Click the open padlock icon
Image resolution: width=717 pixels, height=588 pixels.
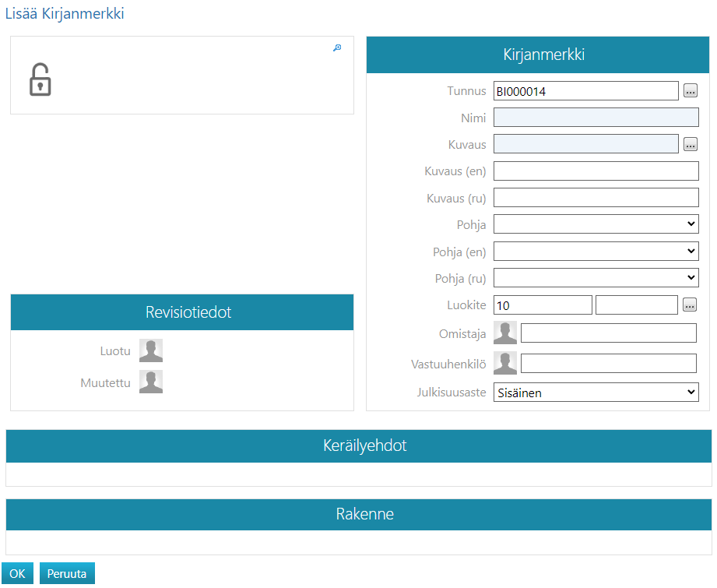[x=40, y=80]
